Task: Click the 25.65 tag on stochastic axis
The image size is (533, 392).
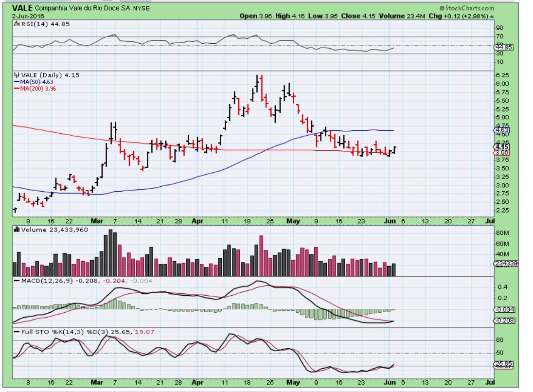Action: 503,364
